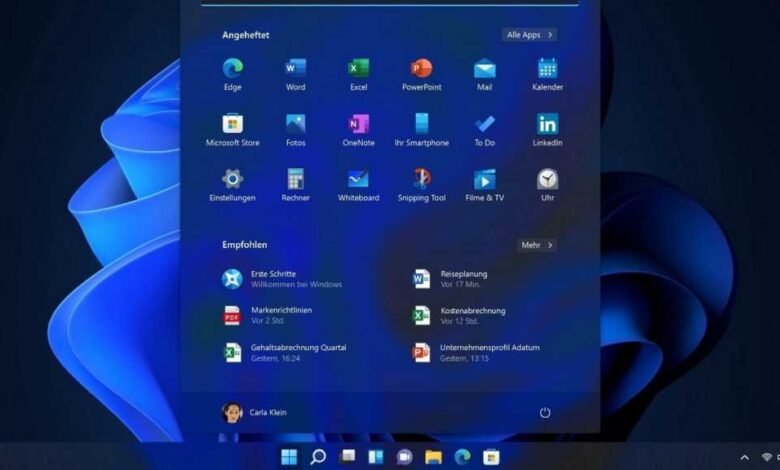Launch Word from pinned apps
Screen dimensions: 780x470
coord(295,75)
